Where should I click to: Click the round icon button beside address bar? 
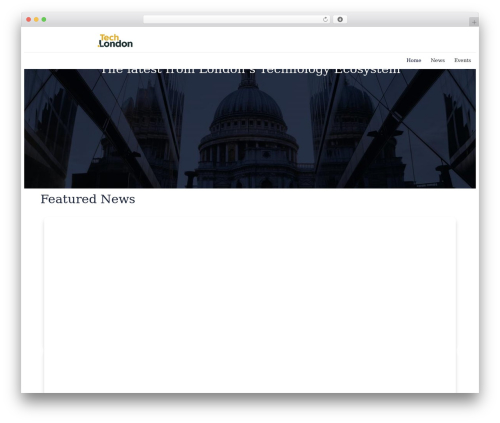tap(340, 19)
